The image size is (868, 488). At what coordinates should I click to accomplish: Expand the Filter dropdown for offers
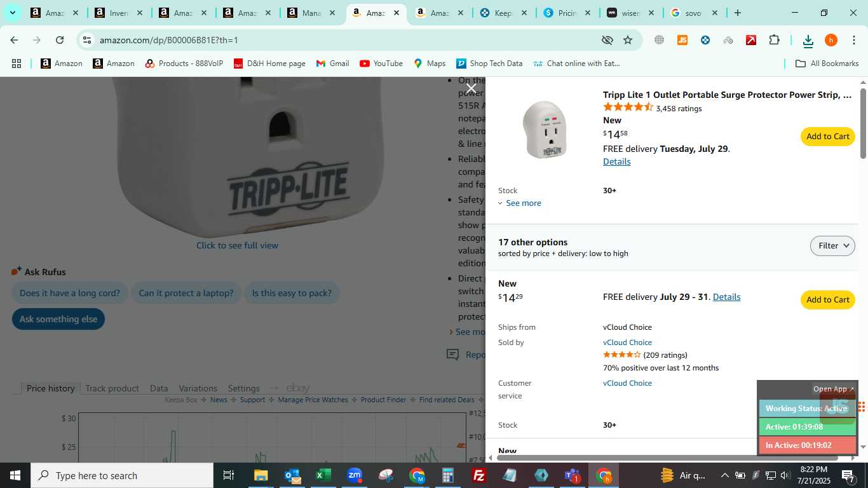[x=832, y=246]
